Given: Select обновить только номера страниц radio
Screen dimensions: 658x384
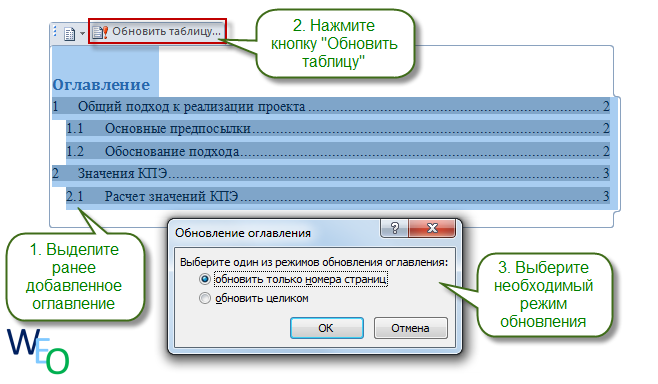Looking at the screenshot, I should [x=204, y=279].
